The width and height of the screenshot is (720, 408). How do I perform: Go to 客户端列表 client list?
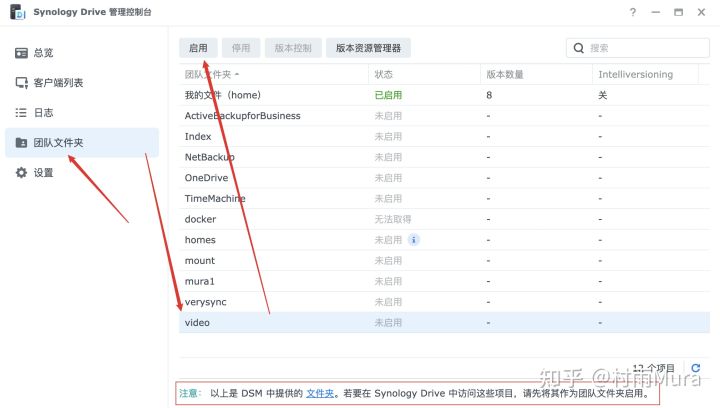tap(82, 83)
